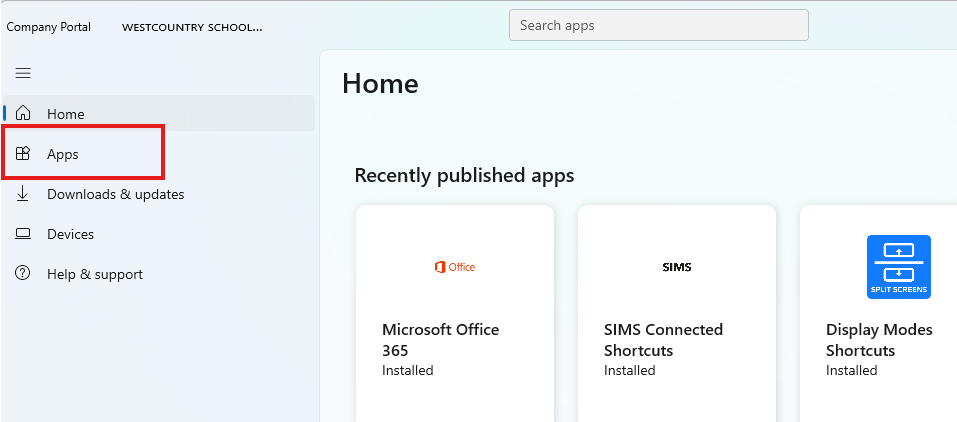Click the Home house icon
This screenshot has width=957, height=422.
23,114
